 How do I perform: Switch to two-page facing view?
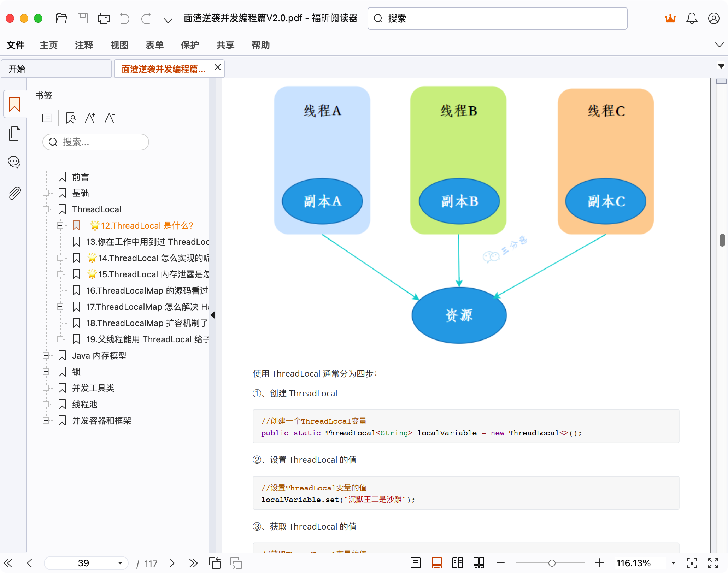coord(458,563)
